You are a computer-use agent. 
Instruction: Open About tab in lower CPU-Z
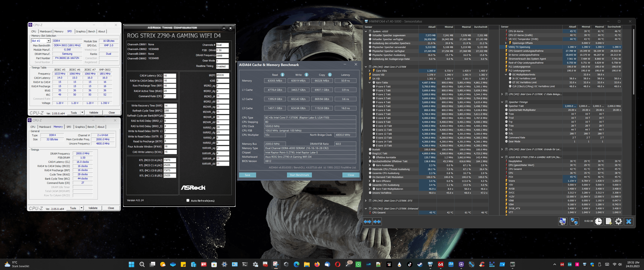pos(101,127)
